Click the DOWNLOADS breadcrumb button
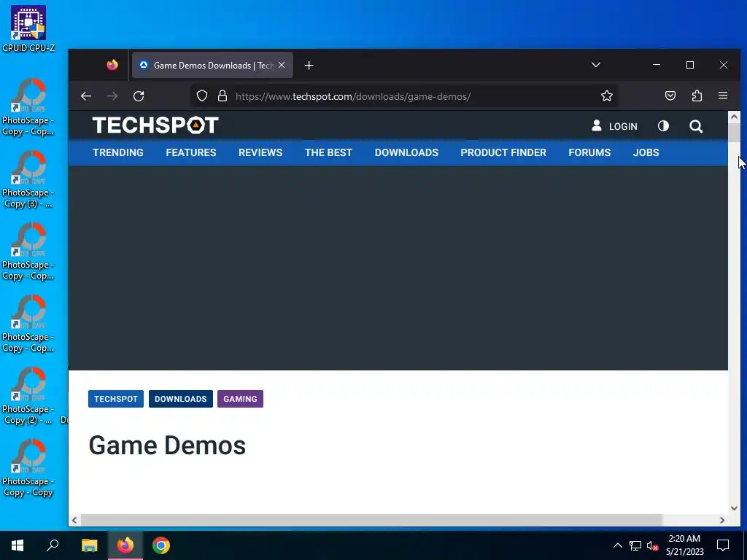Image resolution: width=747 pixels, height=560 pixels. (x=181, y=399)
